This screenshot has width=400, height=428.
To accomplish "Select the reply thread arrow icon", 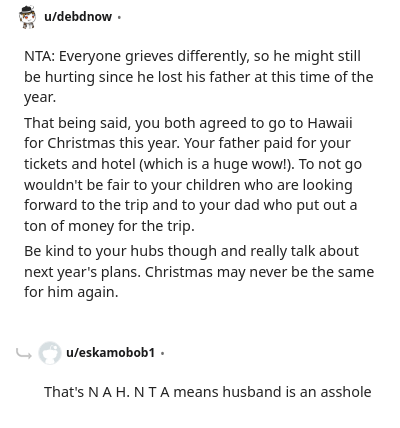I will pyautogui.click(x=24, y=353).
